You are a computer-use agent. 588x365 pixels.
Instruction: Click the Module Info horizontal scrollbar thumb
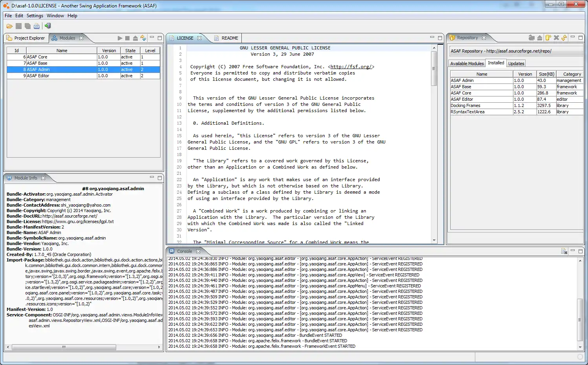[64, 347]
